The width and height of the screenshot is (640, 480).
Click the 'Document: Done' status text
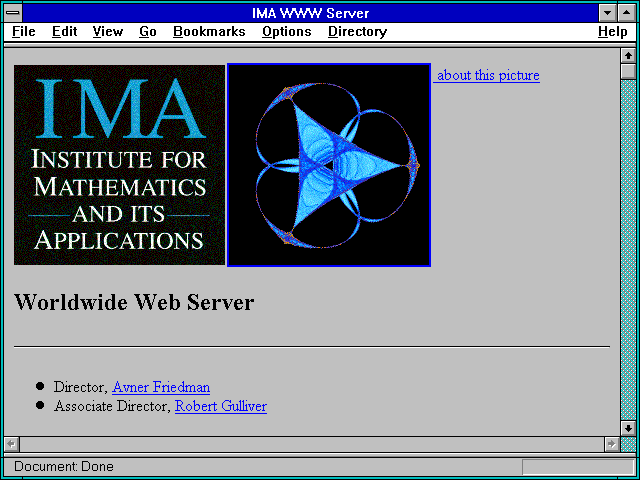pyautogui.click(x=64, y=467)
